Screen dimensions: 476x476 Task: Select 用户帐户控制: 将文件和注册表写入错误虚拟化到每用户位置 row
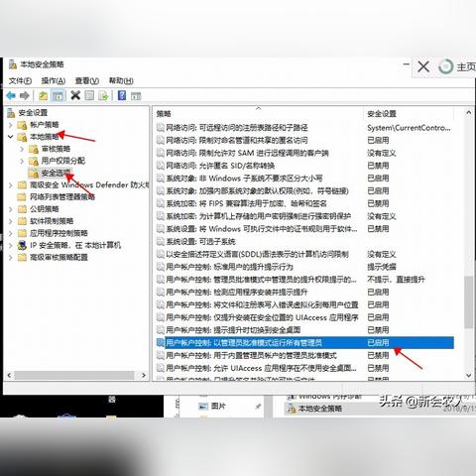pyautogui.click(x=304, y=304)
